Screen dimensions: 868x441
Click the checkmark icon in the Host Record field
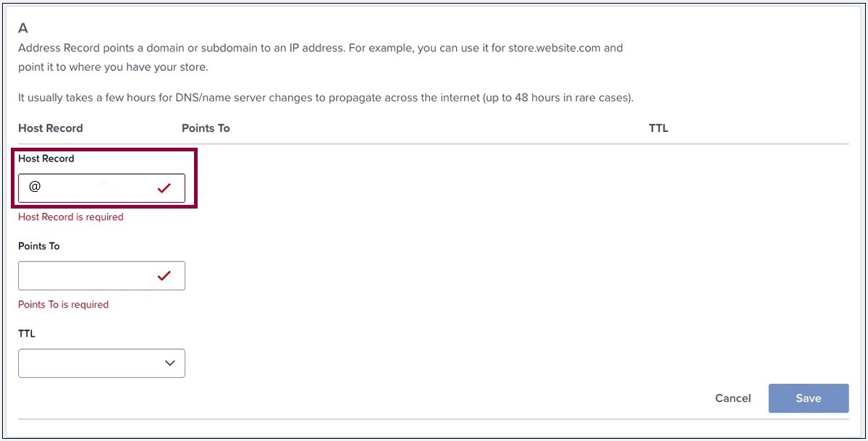click(164, 188)
